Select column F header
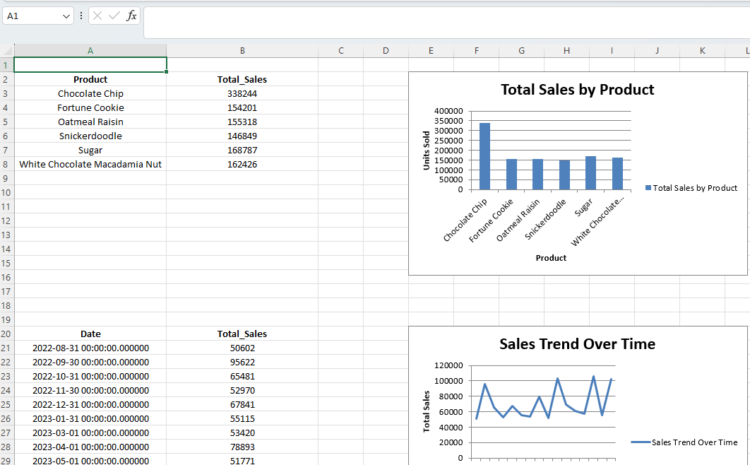750x465 pixels. [476, 51]
